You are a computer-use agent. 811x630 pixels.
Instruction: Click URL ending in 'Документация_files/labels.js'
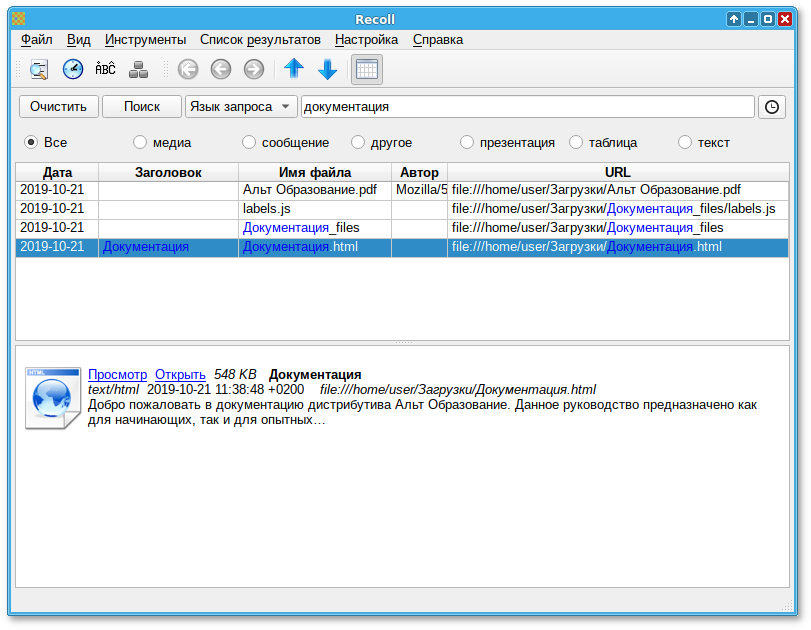click(618, 209)
